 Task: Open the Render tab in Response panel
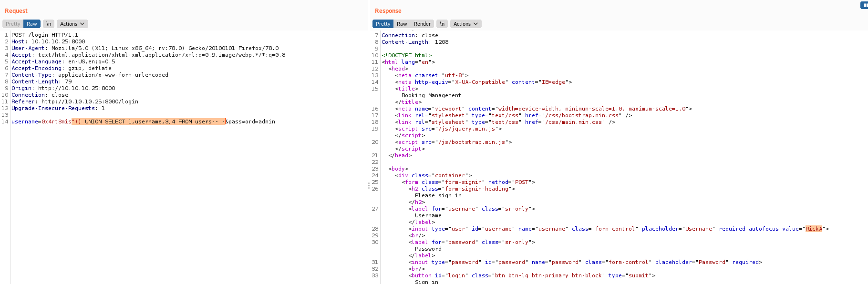pos(422,24)
